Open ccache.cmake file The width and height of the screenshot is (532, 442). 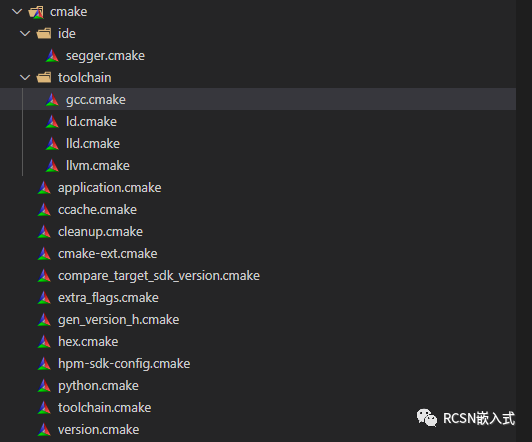click(x=258, y=210)
